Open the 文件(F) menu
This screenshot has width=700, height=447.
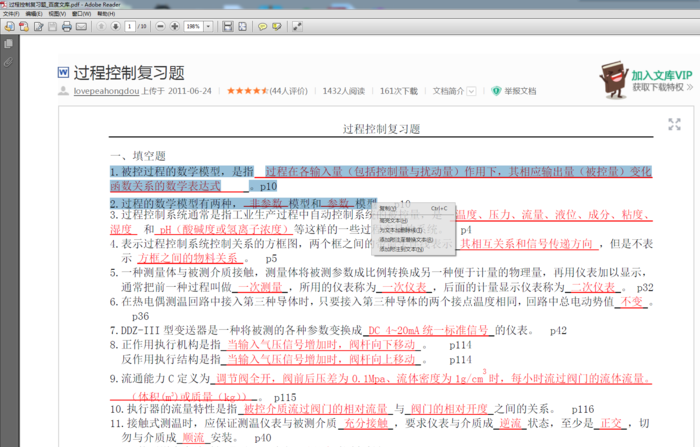pyautogui.click(x=11, y=14)
